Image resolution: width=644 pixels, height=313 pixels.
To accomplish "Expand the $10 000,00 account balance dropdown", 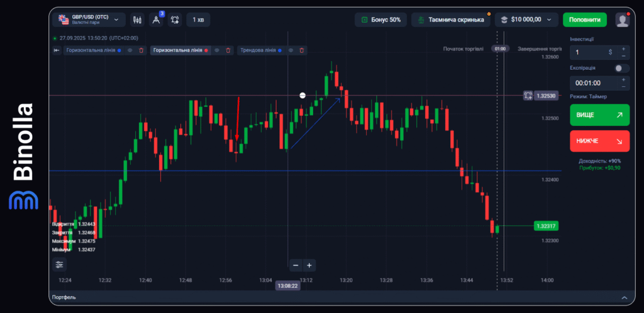I will tap(526, 20).
